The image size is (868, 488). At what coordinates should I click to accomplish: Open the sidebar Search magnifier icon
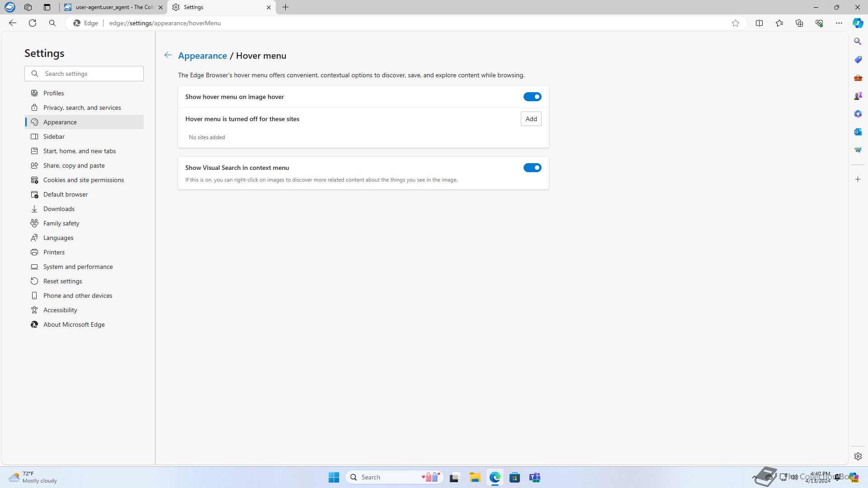pos(858,42)
